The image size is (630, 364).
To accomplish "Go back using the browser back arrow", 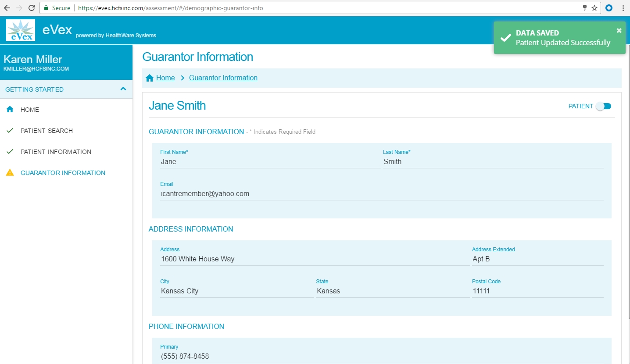I will 7,8.
